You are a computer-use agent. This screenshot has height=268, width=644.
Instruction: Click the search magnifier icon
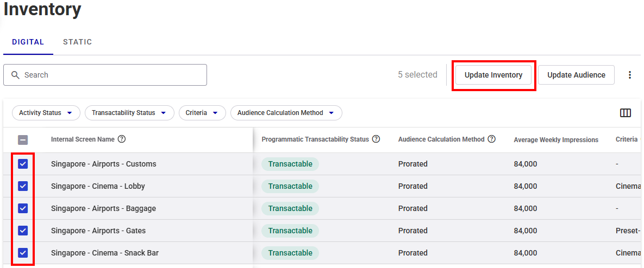(15, 75)
